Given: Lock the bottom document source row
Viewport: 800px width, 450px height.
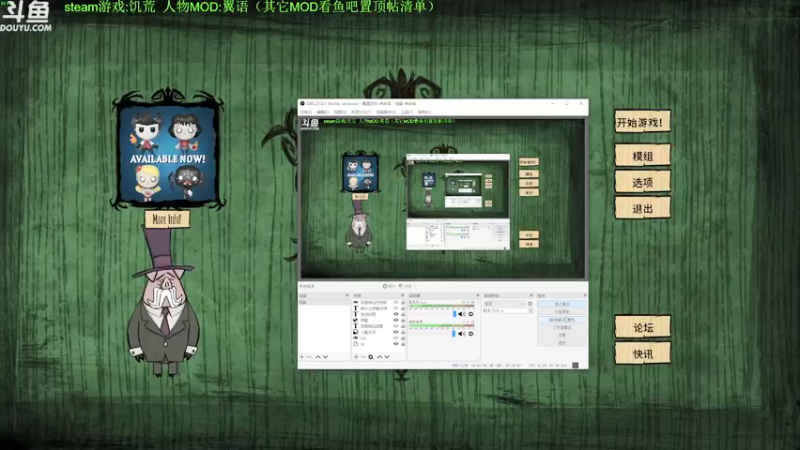Looking at the screenshot, I should pos(403,344).
